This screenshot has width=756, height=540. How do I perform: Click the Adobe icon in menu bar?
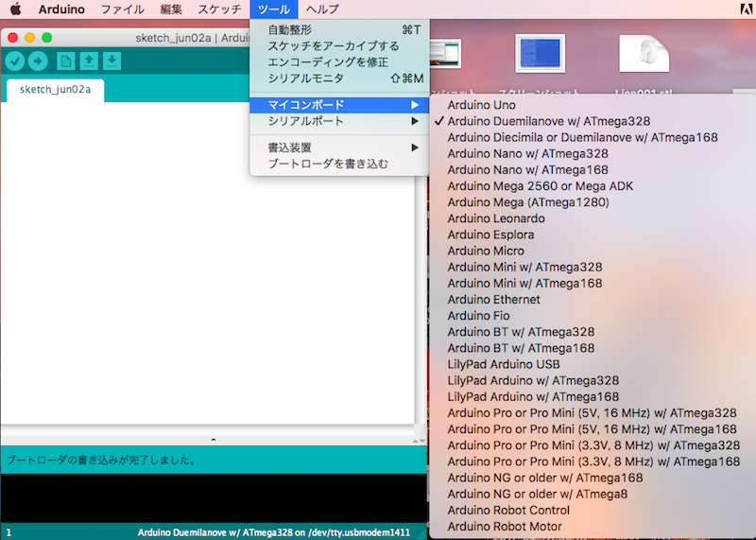coord(746,9)
